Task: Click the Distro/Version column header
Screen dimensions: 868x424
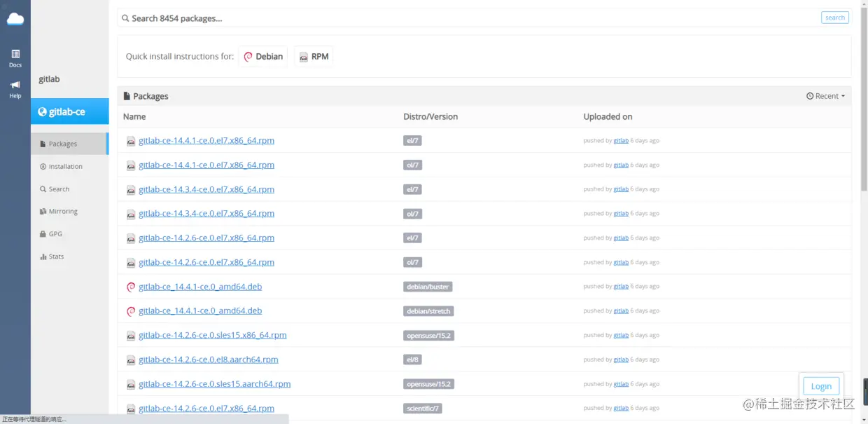Action: [430, 117]
